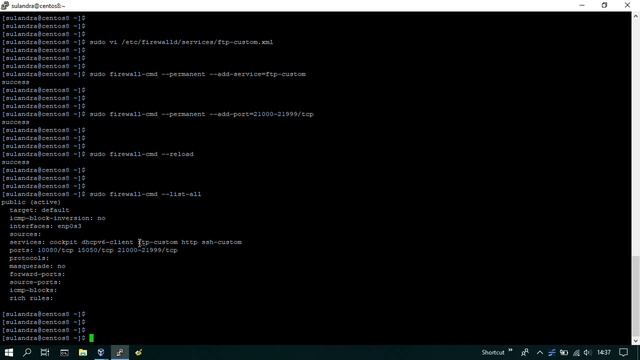This screenshot has height=360, width=640.
Task: Open the yellow app icon beside PuTTY on taskbar
Action: tap(138, 352)
